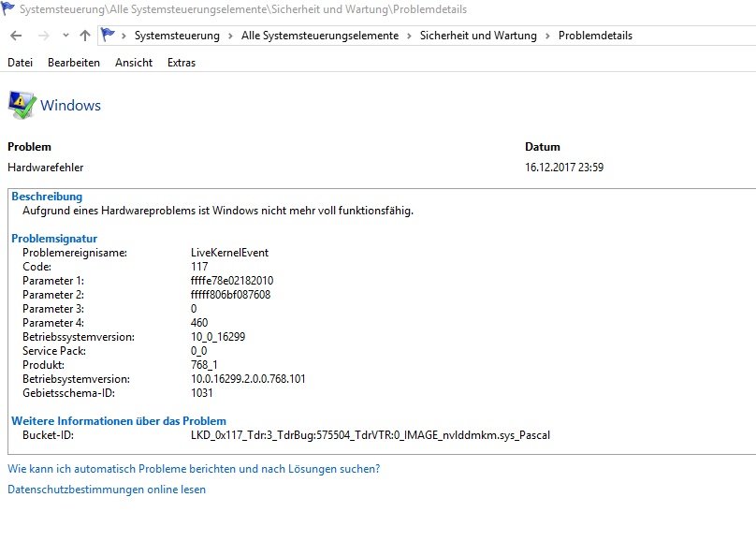Image resolution: width=756 pixels, height=541 pixels.
Task: Open the Ansicht menu
Action: (134, 63)
